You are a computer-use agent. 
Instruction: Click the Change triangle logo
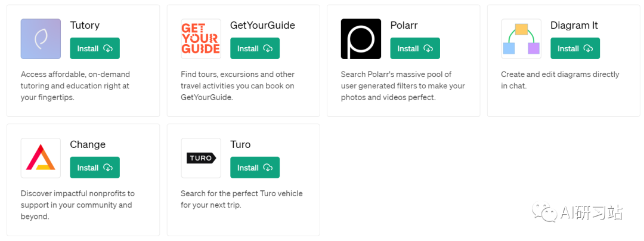pyautogui.click(x=41, y=158)
